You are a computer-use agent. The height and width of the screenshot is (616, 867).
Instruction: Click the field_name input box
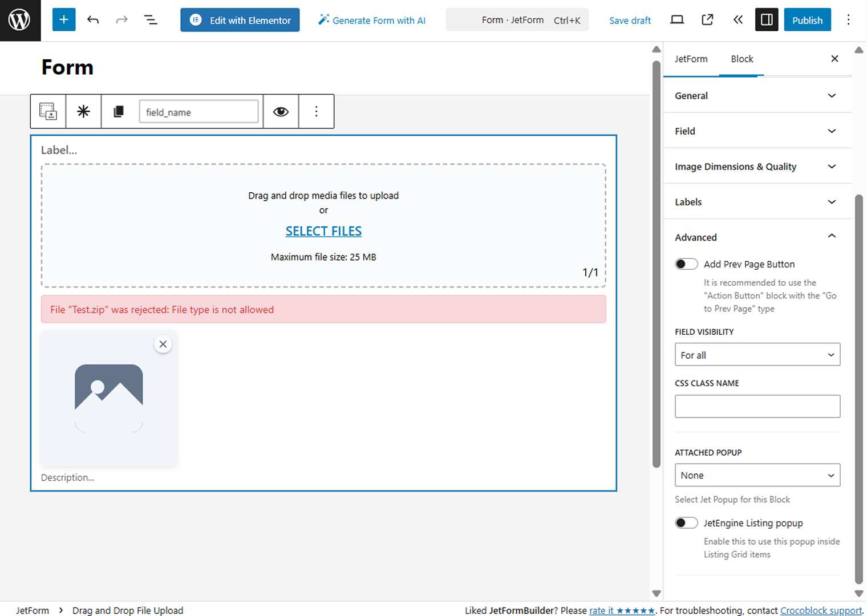pos(198,112)
